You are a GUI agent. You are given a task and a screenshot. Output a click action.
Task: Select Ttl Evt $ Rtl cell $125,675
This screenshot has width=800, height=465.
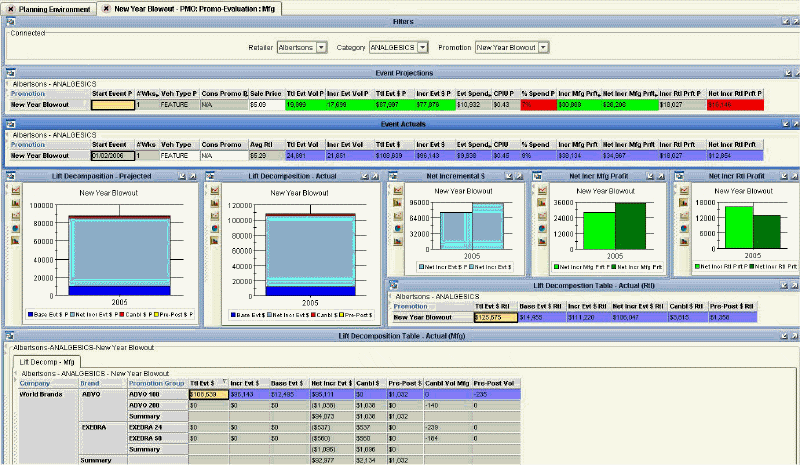click(x=495, y=317)
